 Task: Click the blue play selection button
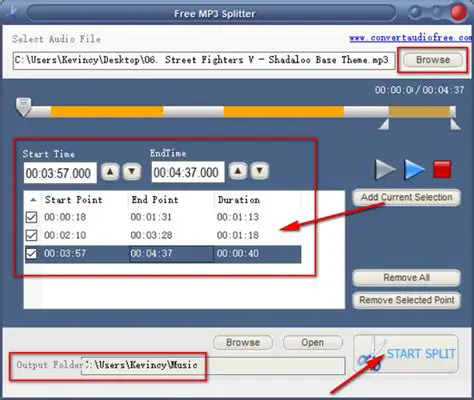[x=414, y=170]
